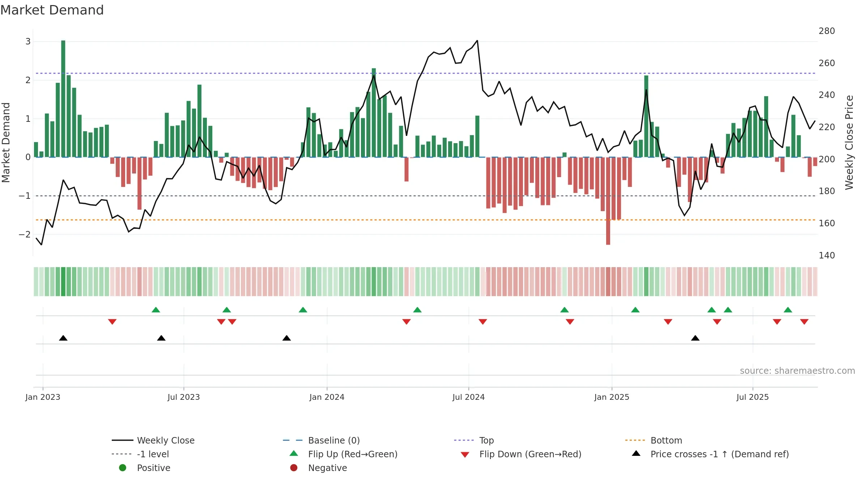868x488 pixels.
Task: Click the tallest green bar near 3
Action: tap(63, 99)
